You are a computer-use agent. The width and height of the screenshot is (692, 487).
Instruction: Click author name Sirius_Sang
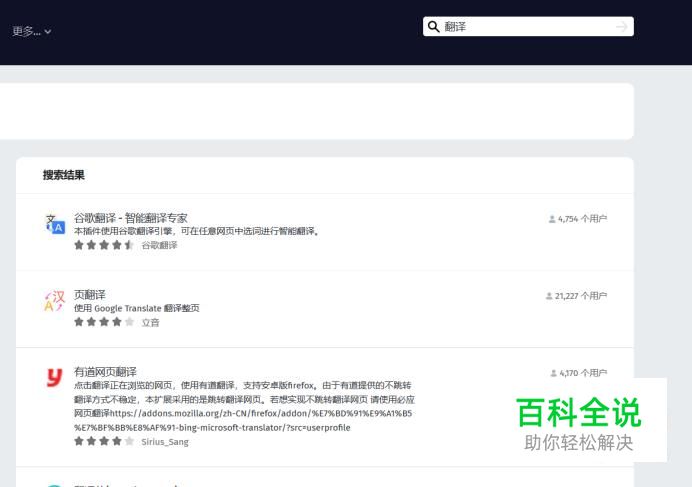[x=165, y=442]
